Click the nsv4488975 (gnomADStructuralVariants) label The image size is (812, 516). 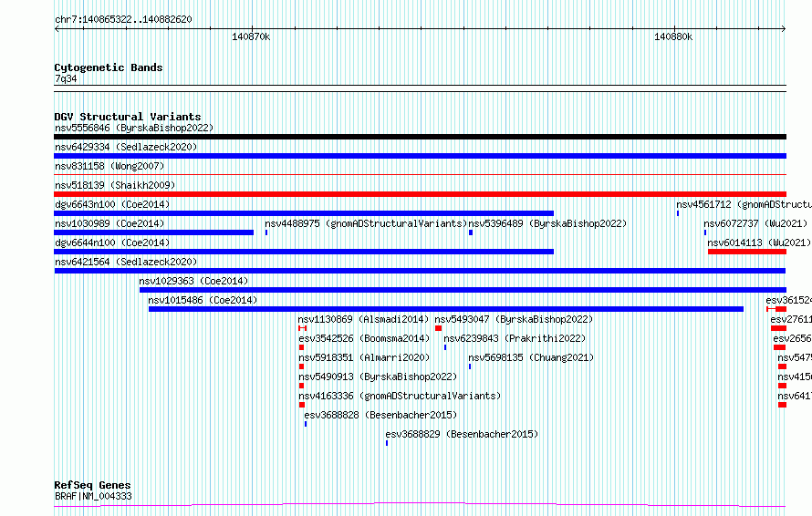click(366, 223)
